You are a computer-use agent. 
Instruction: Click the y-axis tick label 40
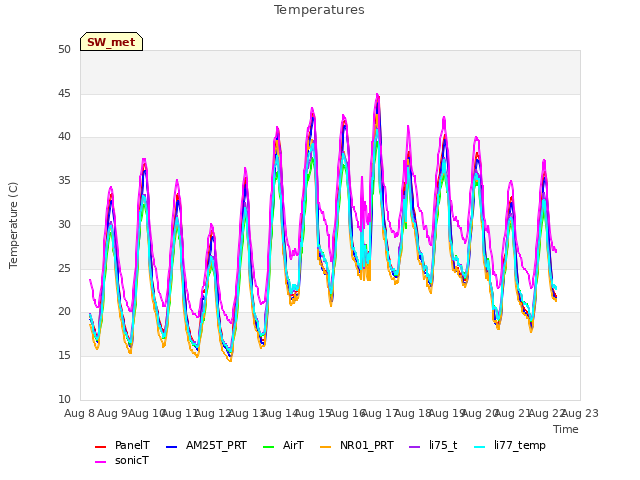[x=64, y=137]
